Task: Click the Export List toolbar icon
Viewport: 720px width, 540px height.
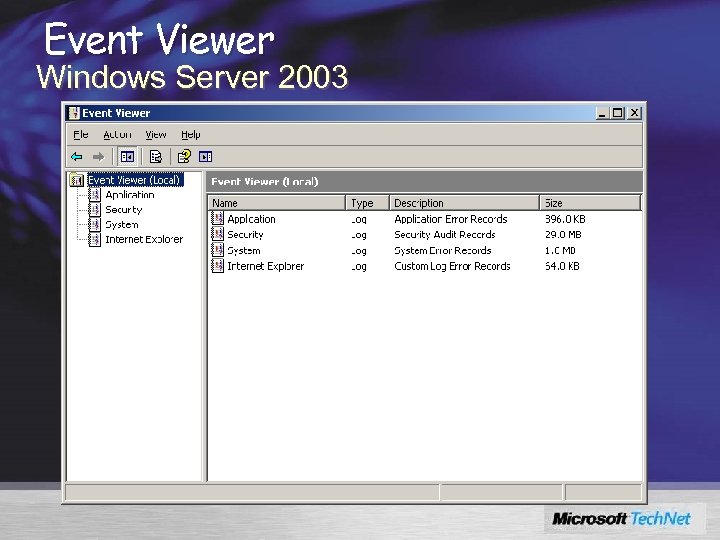Action: (156, 157)
